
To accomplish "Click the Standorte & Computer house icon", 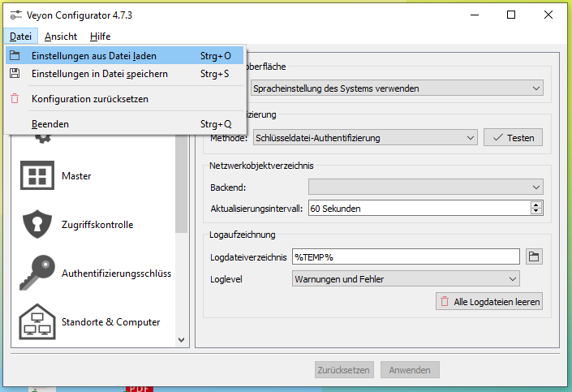I will 37,321.
